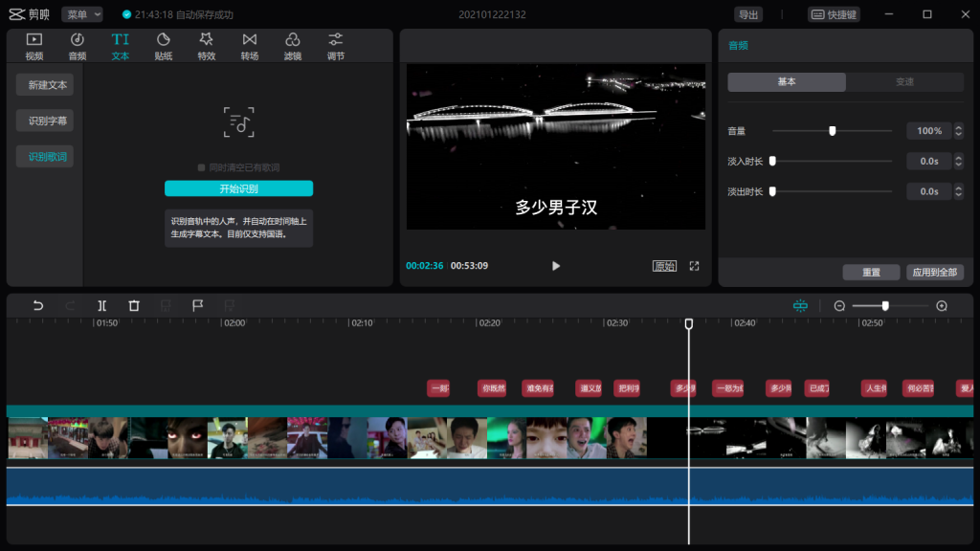980x551 pixels.
Task: Click the timeline playhead handle
Action: click(689, 323)
